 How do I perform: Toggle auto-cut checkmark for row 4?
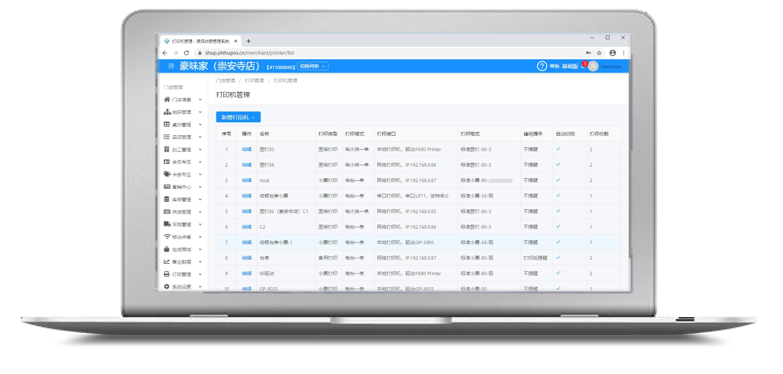[558, 195]
